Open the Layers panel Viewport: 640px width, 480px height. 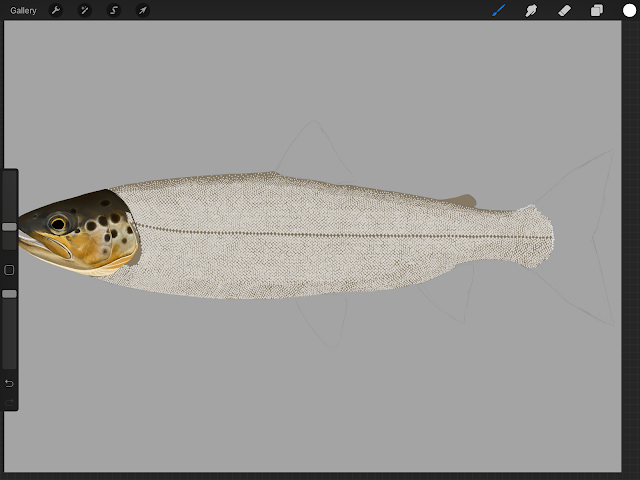(597, 10)
